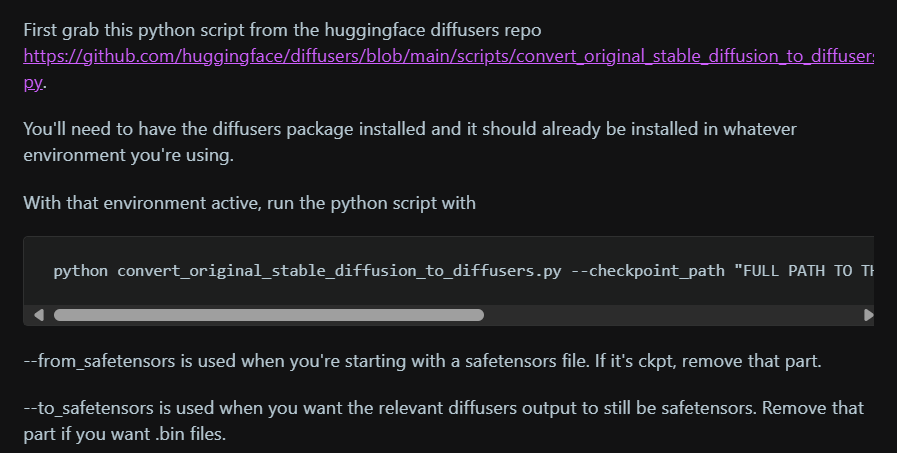Click "huggingface diffusers repo" in first sentence
This screenshot has width=897, height=453.
(x=433, y=30)
